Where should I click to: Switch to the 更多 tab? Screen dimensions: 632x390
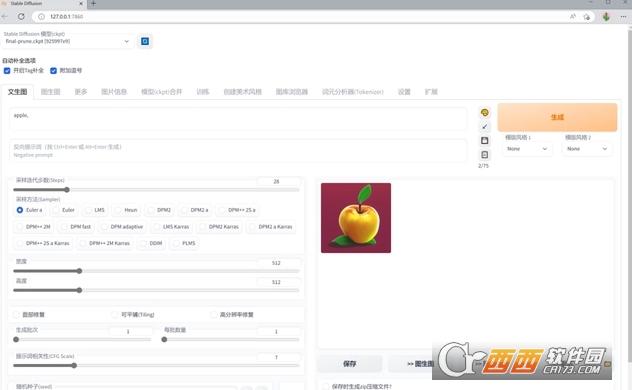pos(81,92)
